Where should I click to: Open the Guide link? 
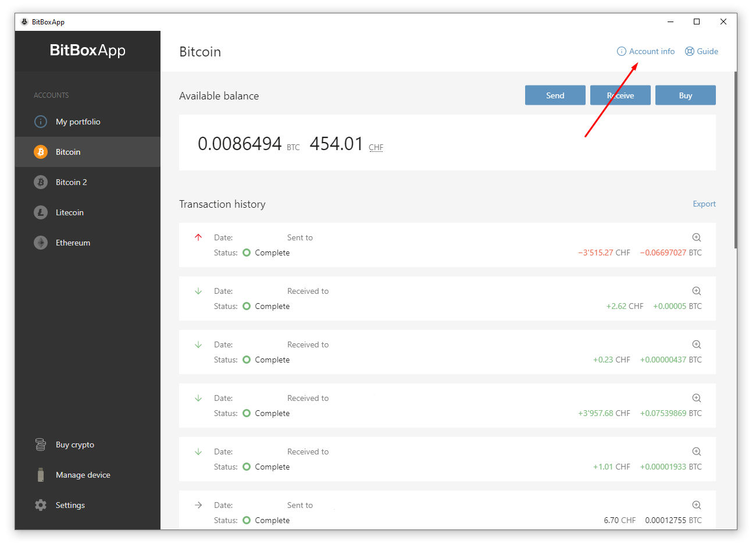702,51
